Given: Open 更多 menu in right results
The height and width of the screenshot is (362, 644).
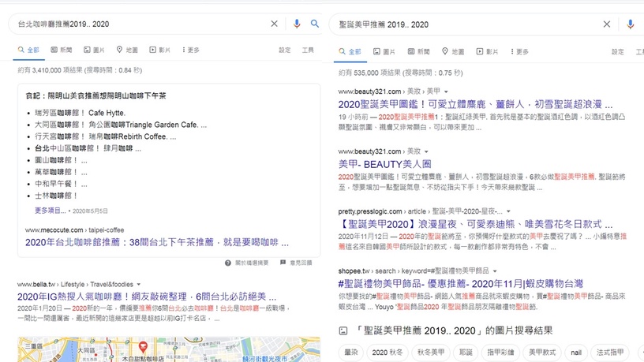Looking at the screenshot, I should pyautogui.click(x=519, y=52).
